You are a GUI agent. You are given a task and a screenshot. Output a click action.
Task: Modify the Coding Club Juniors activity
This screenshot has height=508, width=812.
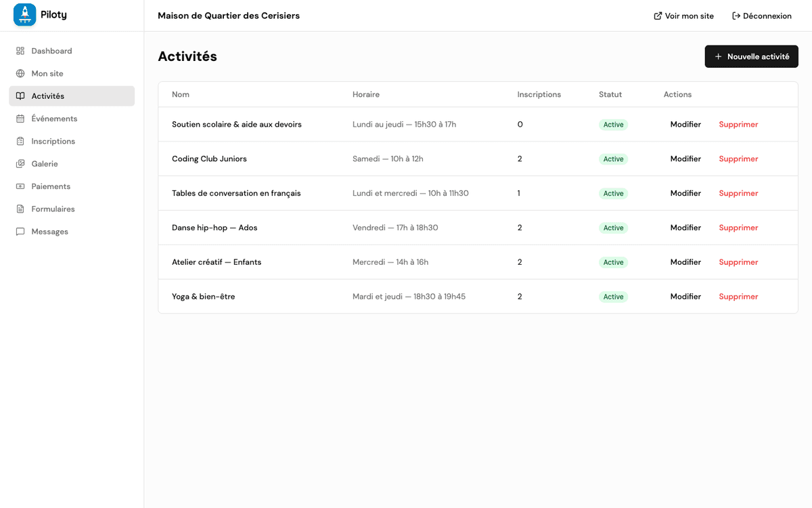[685, 158]
